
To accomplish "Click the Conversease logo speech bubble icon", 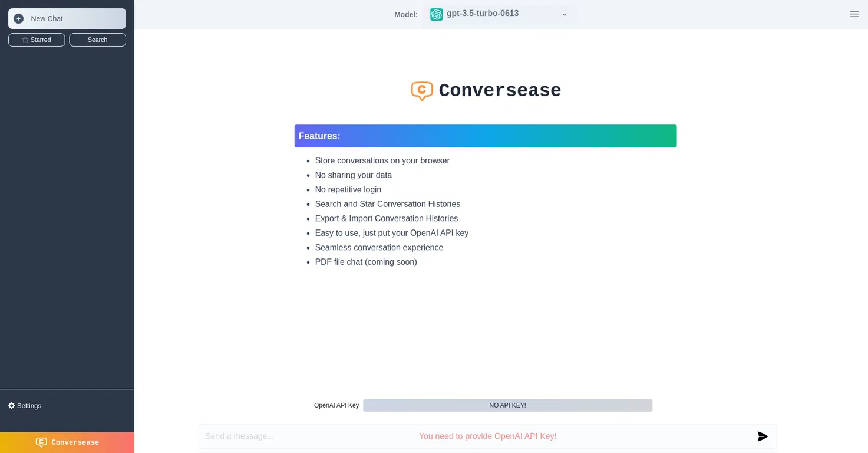I will (x=422, y=91).
